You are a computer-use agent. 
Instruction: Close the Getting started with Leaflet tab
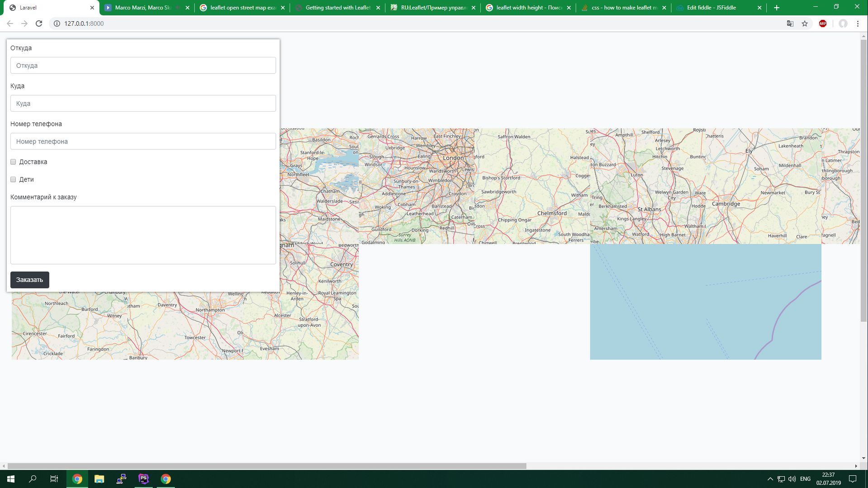378,8
